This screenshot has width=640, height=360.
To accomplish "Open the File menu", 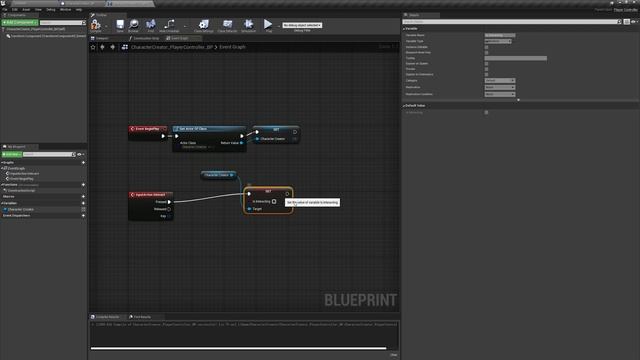I will (4, 9).
